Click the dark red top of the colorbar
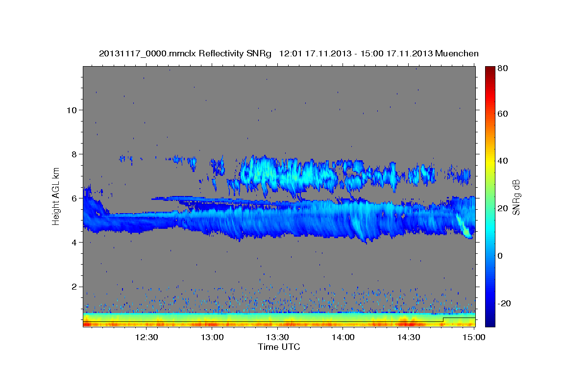Screen dimensions: 588x392 (490, 71)
